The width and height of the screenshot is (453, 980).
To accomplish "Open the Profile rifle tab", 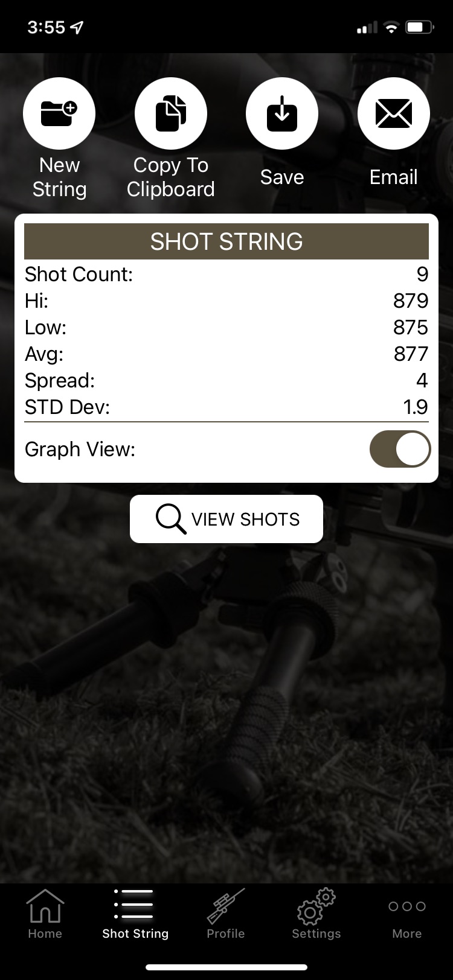I will click(226, 914).
